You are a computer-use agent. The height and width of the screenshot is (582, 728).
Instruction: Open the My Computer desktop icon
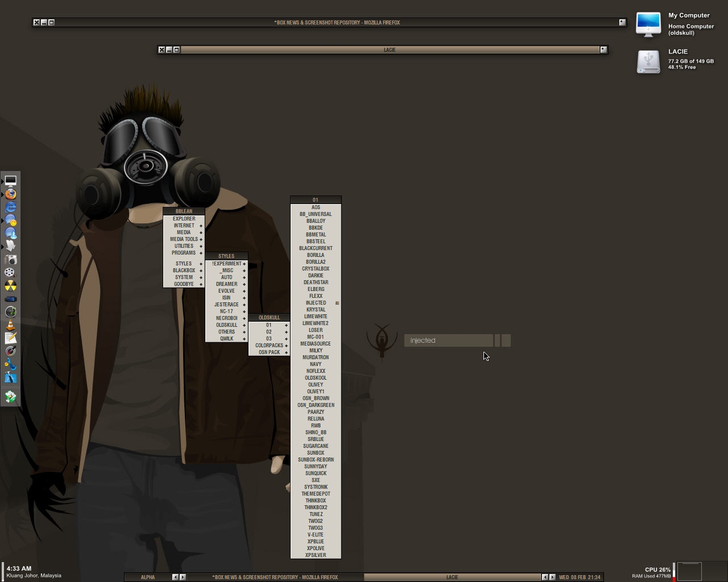point(648,24)
